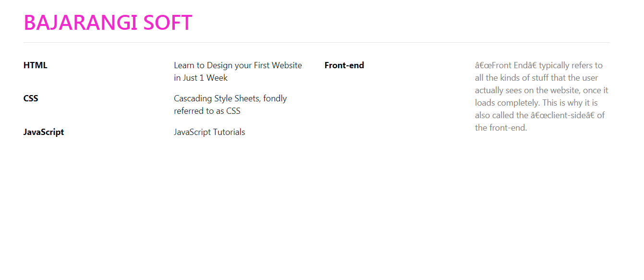
Task: Click the horizontal divider below the heading
Action: point(316,42)
